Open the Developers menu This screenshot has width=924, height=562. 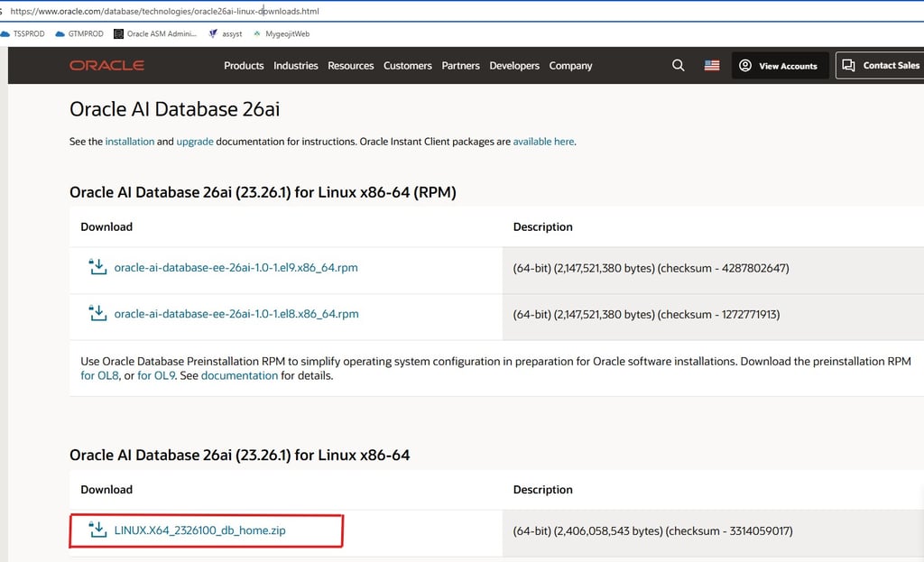click(514, 65)
